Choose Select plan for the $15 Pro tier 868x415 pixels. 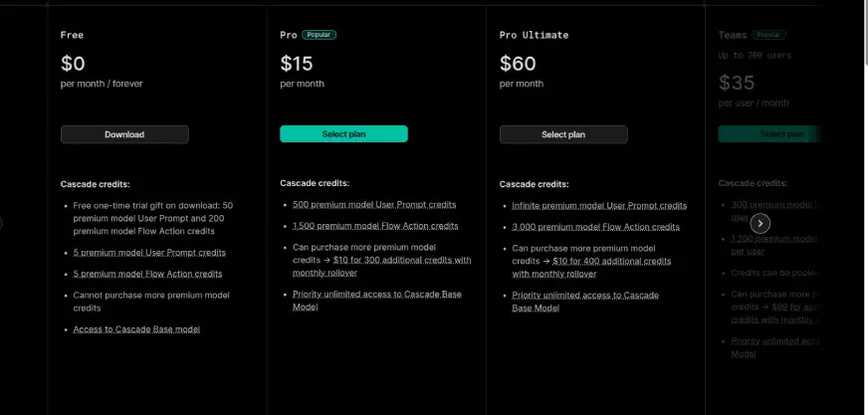343,134
